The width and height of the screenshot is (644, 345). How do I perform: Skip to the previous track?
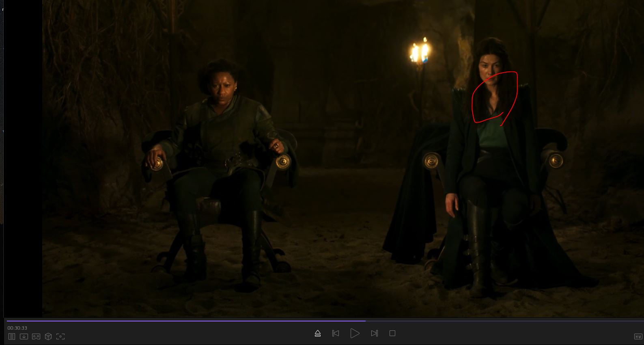336,333
